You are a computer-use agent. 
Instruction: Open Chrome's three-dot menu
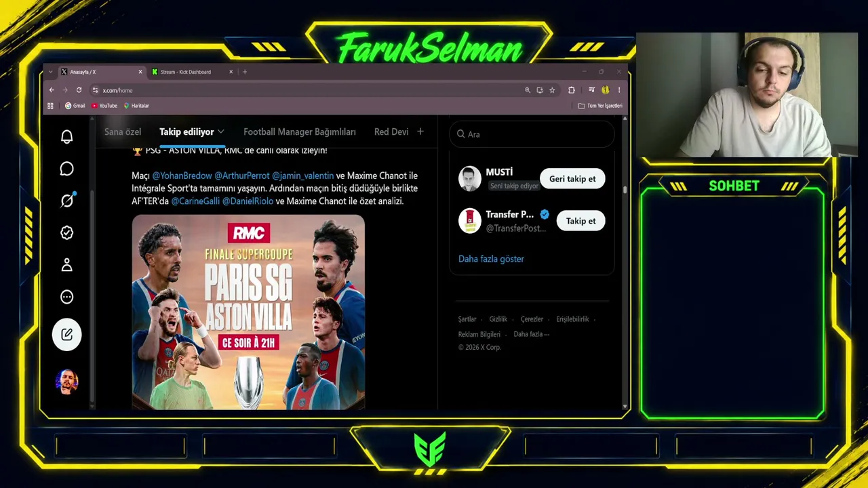click(x=618, y=90)
